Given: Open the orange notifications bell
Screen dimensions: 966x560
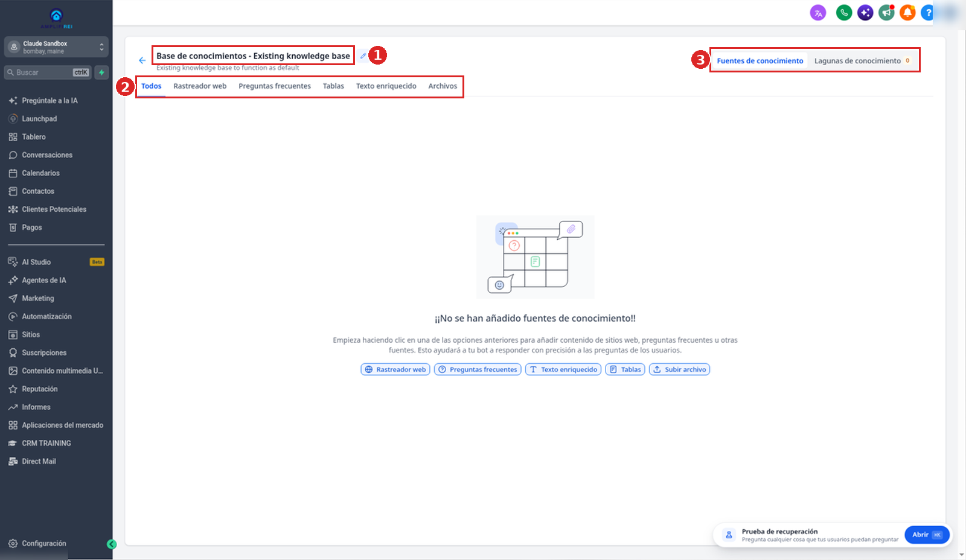Looking at the screenshot, I should (907, 13).
